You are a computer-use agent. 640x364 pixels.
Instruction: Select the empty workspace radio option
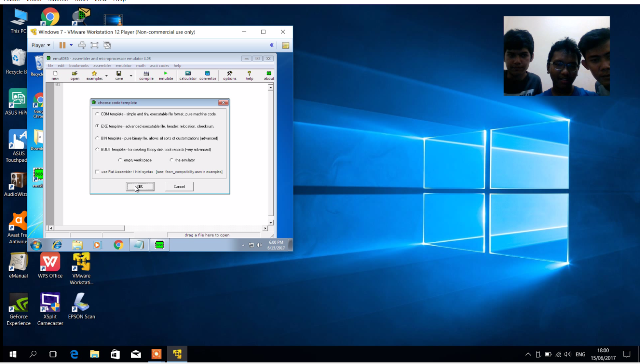[120, 160]
